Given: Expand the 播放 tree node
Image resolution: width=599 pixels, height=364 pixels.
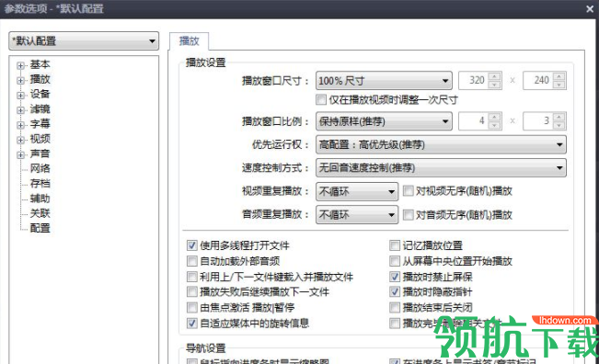Looking at the screenshot, I should click(x=20, y=81).
